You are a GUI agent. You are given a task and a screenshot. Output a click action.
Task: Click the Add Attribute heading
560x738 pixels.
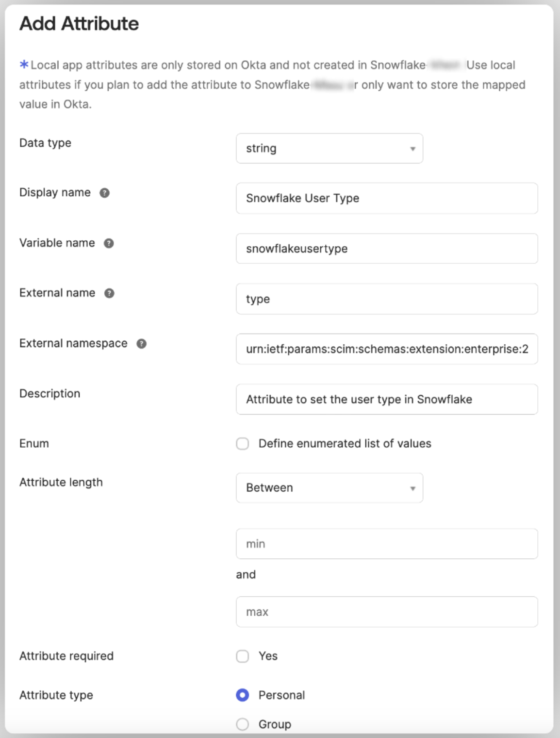click(79, 24)
